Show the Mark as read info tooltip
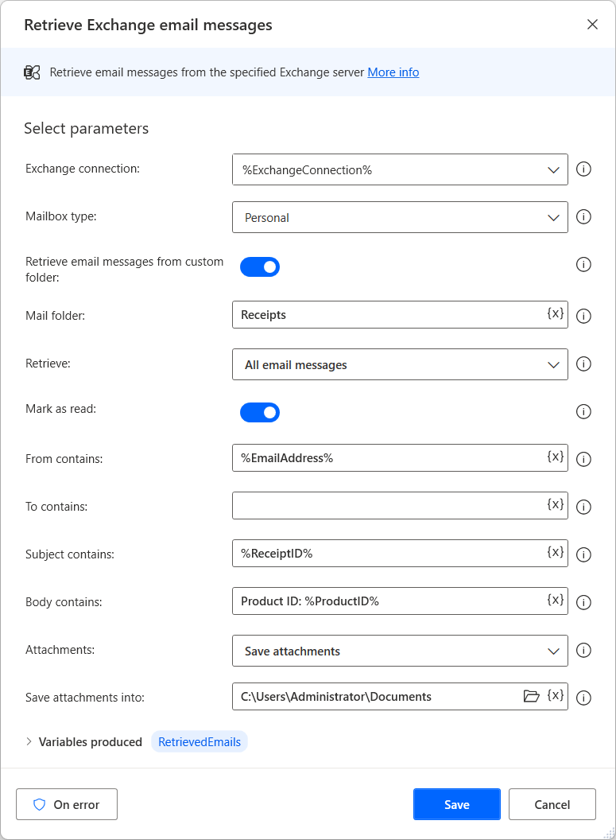The image size is (616, 840). (583, 411)
